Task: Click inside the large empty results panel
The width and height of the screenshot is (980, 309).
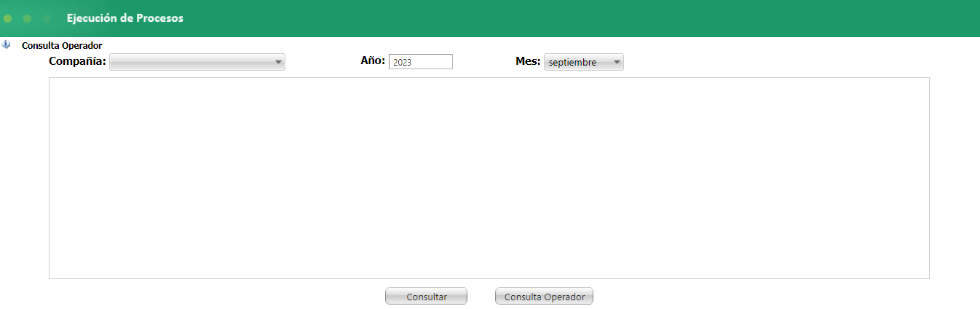Action: pyautogui.click(x=489, y=178)
